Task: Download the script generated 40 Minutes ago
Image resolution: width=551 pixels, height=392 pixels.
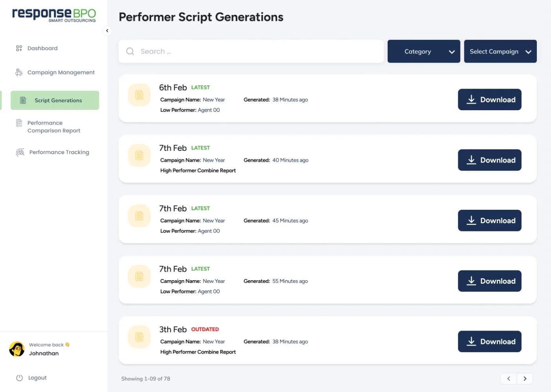Action: pos(490,160)
